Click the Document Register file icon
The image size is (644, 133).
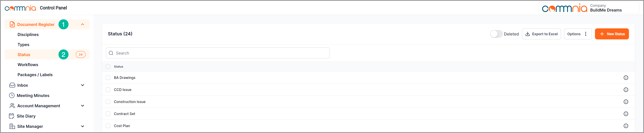point(12,24)
